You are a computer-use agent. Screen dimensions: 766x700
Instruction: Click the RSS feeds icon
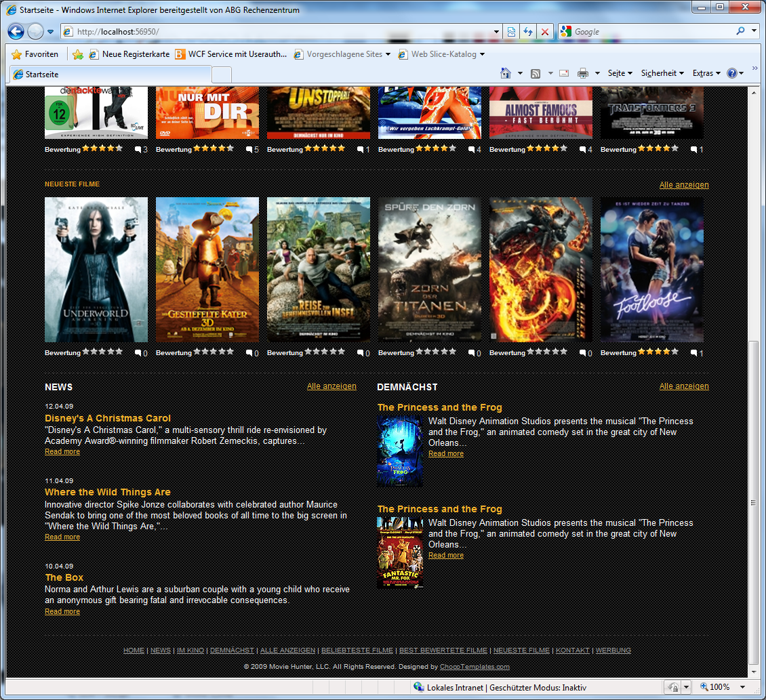(536, 73)
